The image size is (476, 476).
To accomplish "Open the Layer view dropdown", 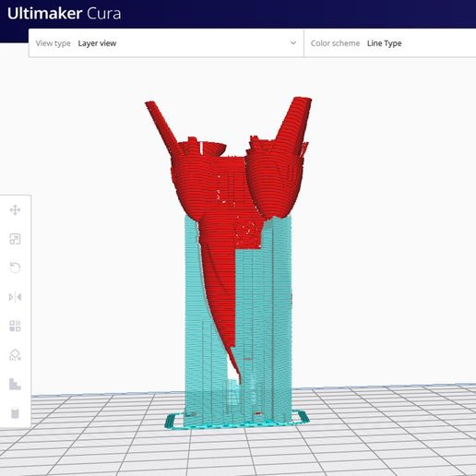I will click(166, 43).
